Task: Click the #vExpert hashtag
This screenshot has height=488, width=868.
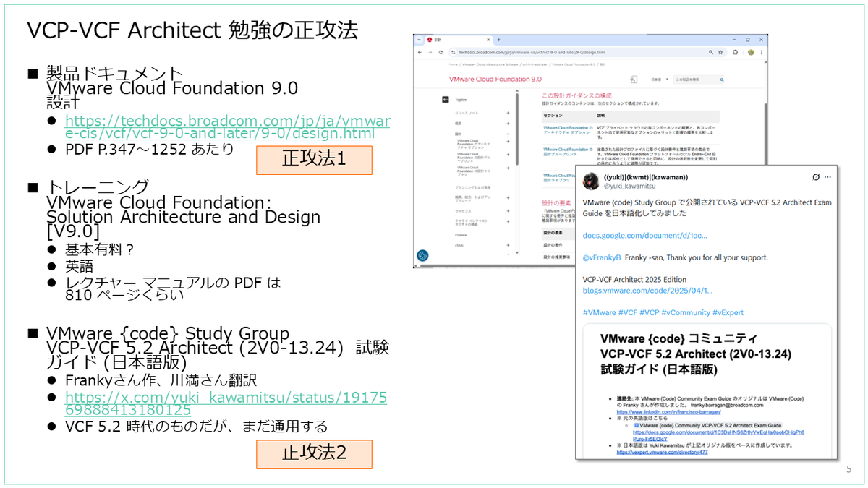Action: click(728, 312)
